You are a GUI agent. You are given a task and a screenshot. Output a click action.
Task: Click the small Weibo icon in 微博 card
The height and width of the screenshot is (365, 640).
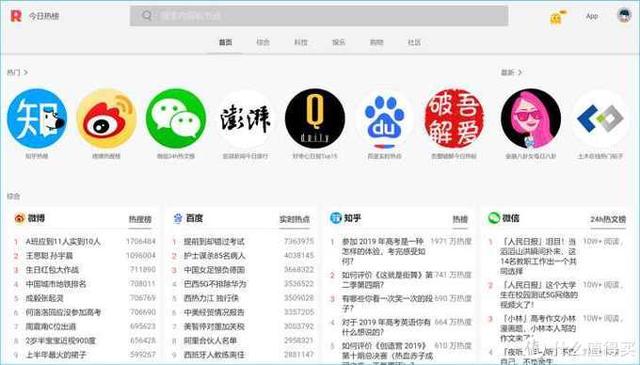coord(20,218)
